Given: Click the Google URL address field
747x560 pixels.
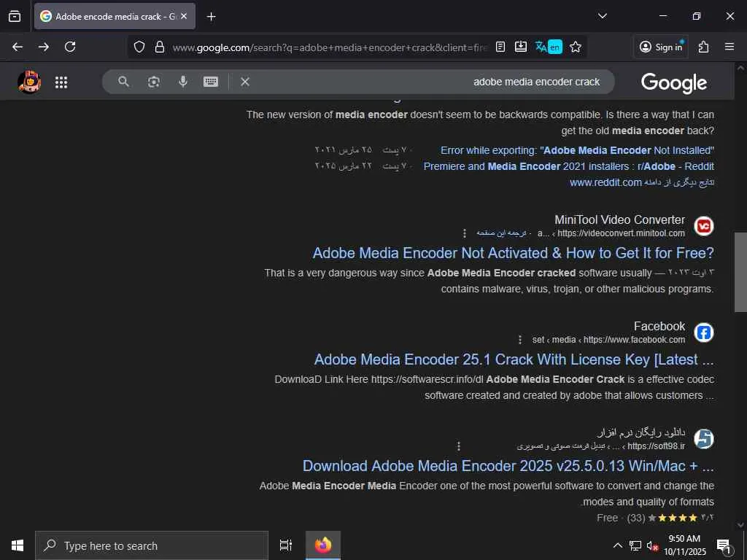Looking at the screenshot, I should pyautogui.click(x=329, y=47).
